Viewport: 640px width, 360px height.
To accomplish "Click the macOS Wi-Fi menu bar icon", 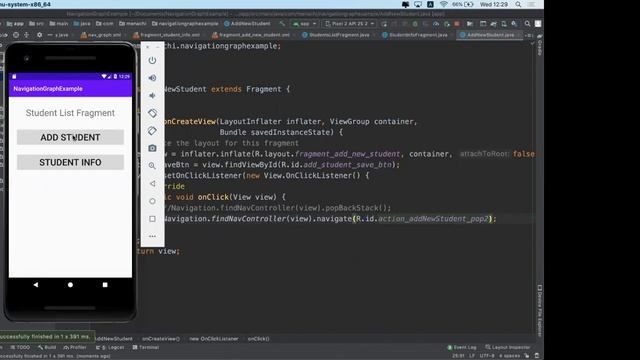I will (443, 4).
